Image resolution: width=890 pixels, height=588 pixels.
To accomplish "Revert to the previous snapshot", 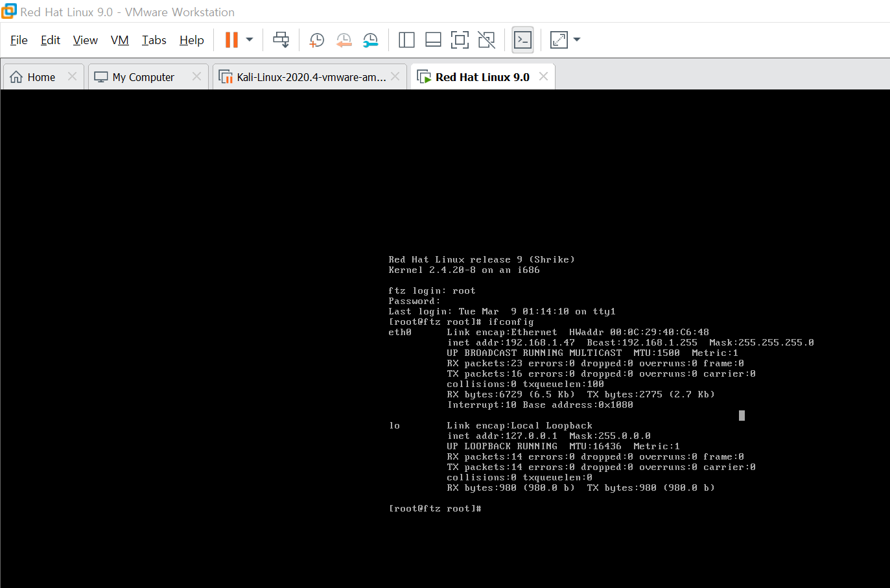I will coord(344,40).
